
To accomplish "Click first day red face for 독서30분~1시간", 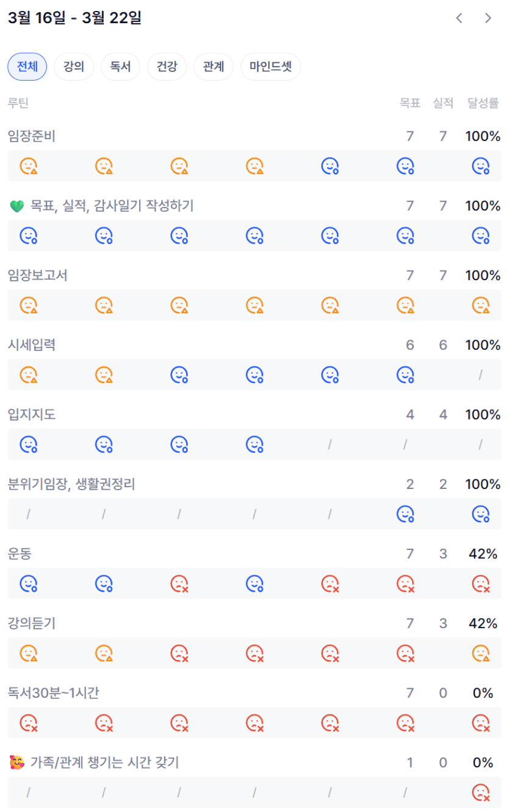I will 29,723.
